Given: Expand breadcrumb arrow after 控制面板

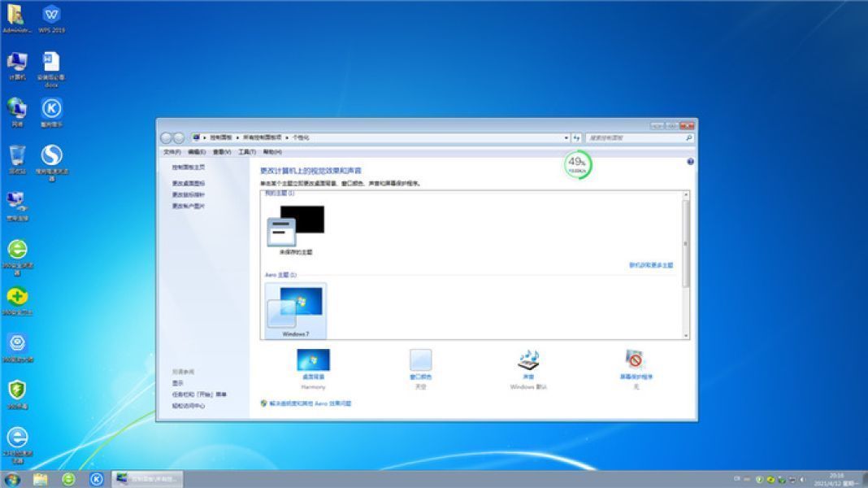Looking at the screenshot, I should tap(237, 138).
